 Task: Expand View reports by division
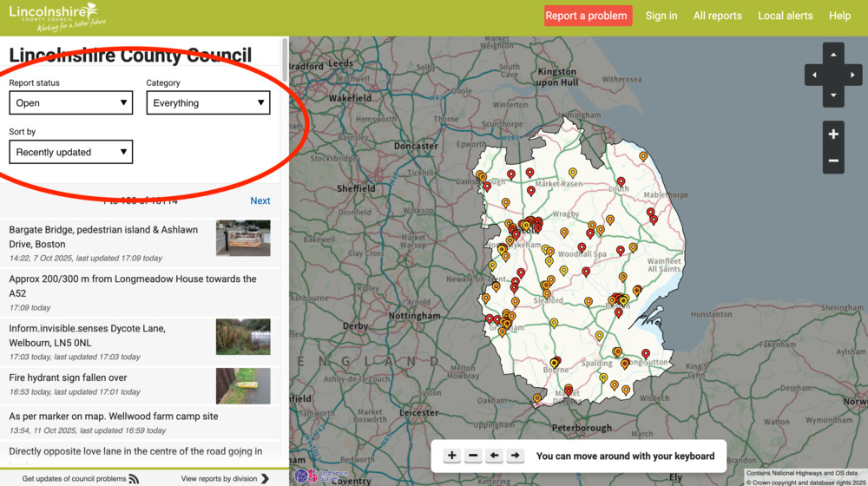[x=226, y=478]
